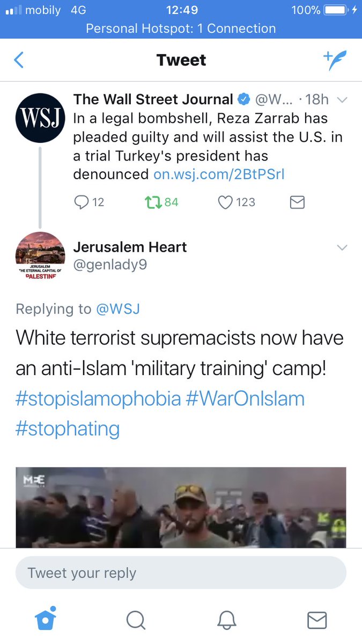The width and height of the screenshot is (362, 644).
Task: Retweet the WSJ tweet with 84 retweets
Action: pyautogui.click(x=162, y=202)
